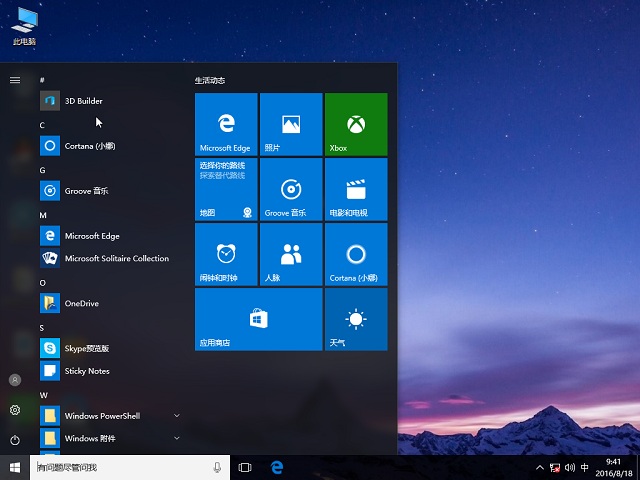Open Task View on the taskbar
This screenshot has height=480, width=640.
tap(244, 467)
